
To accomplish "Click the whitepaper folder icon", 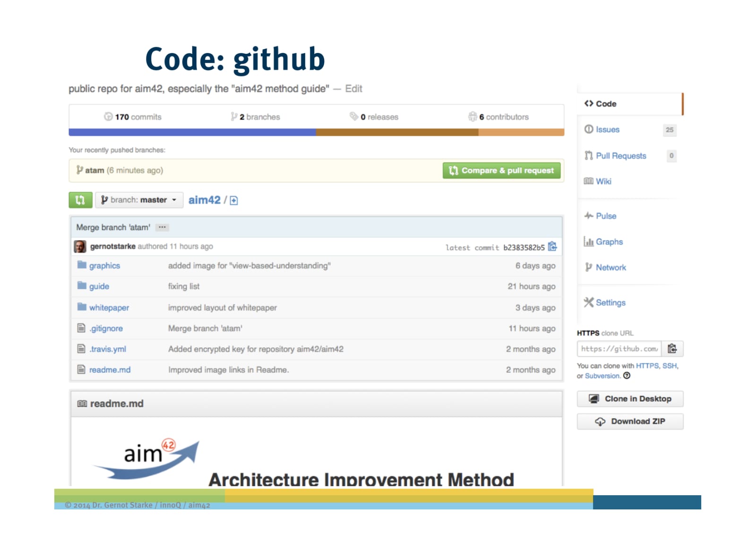I will (x=82, y=307).
